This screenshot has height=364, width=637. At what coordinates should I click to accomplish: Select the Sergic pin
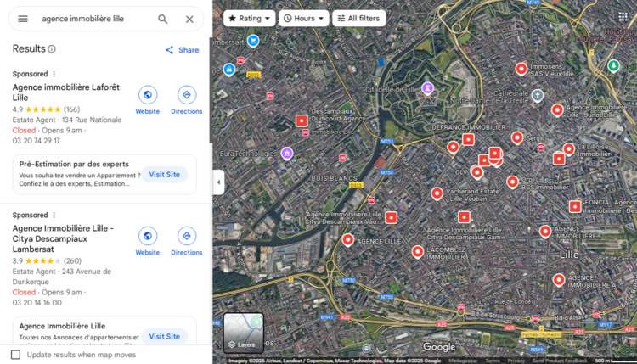point(516,137)
